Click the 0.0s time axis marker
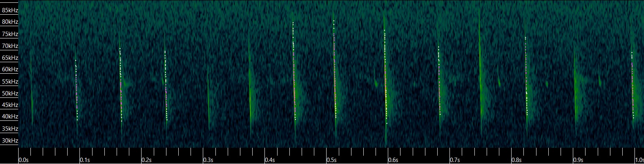 pos(23,160)
